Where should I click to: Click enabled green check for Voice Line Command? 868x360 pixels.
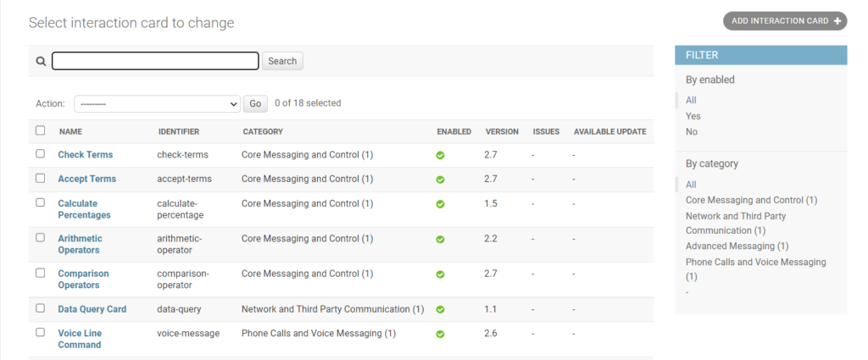click(x=440, y=335)
